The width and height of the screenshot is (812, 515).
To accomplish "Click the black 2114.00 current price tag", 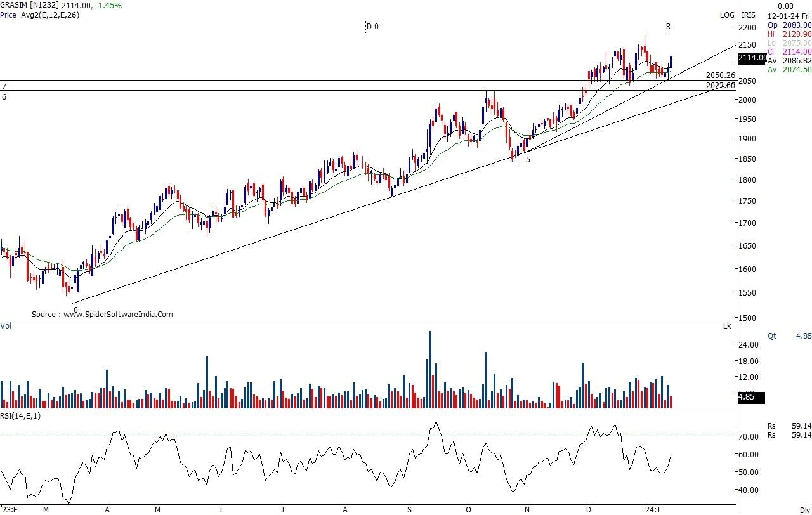I will click(752, 58).
